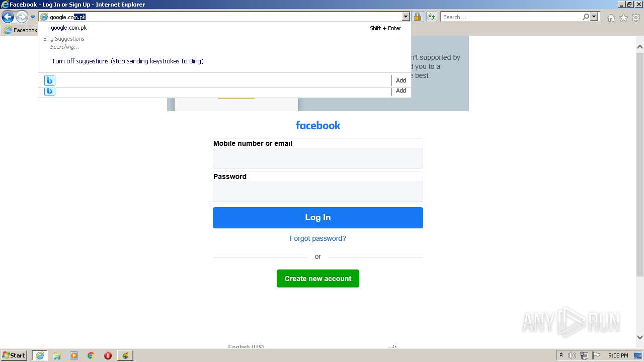Open the security report lock icon
The image size is (644, 362).
click(417, 17)
